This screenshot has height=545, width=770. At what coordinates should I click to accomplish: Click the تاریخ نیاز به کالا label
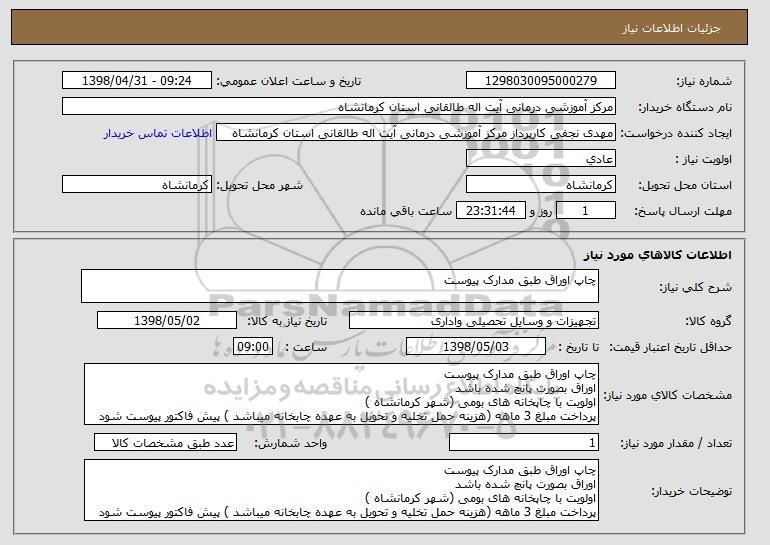(x=287, y=321)
